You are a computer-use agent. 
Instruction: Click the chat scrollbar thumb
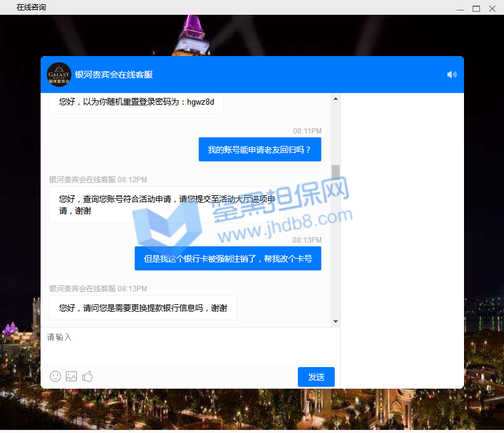click(x=335, y=172)
